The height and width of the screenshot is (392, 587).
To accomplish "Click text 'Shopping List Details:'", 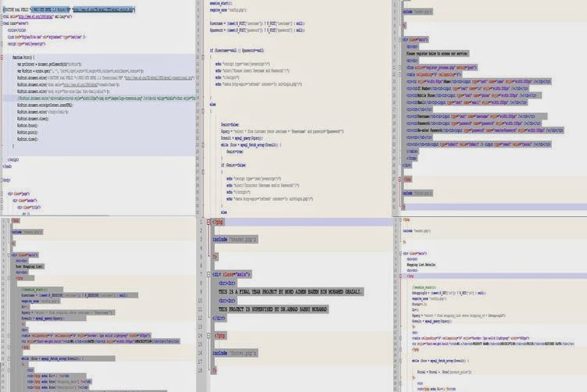I will (421, 265).
